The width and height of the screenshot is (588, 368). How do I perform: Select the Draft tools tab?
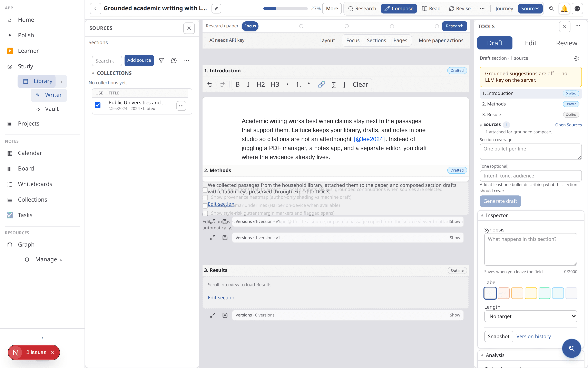[495, 43]
